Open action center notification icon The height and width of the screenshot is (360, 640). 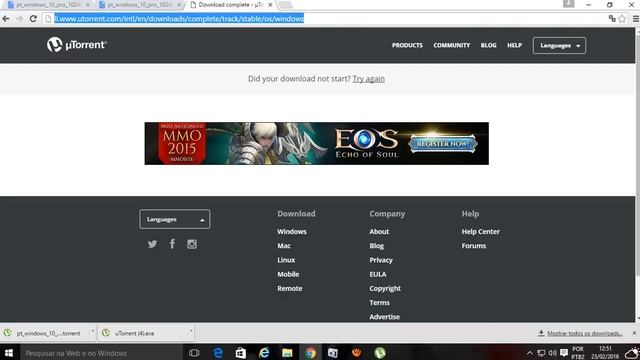point(564,353)
